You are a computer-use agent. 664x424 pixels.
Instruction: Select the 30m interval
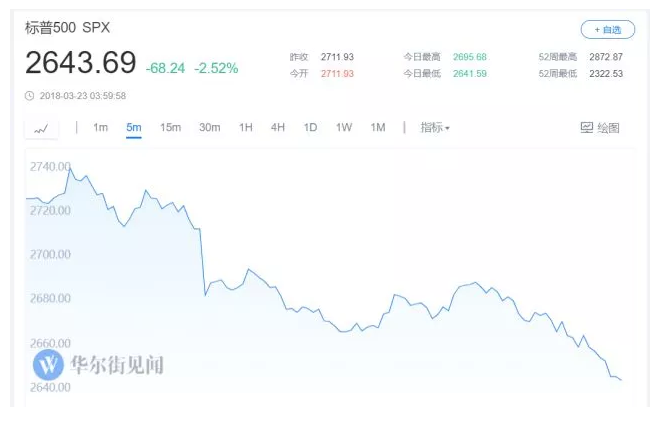[x=210, y=127]
